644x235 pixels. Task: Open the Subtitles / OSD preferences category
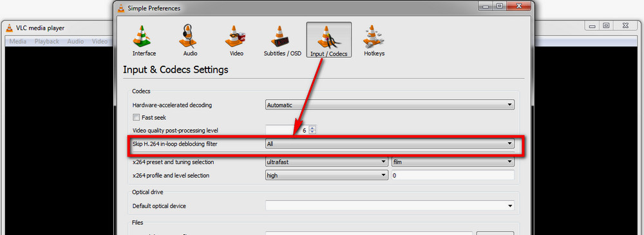tap(282, 41)
